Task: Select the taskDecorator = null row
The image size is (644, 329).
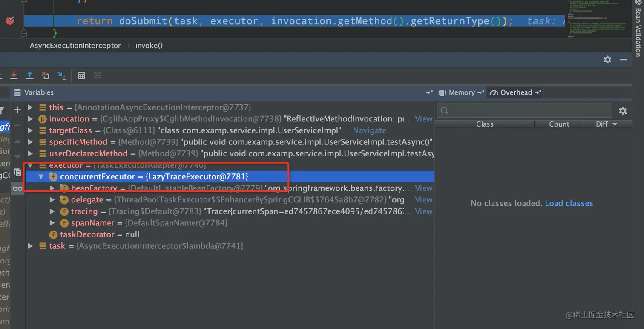Action: [230, 234]
